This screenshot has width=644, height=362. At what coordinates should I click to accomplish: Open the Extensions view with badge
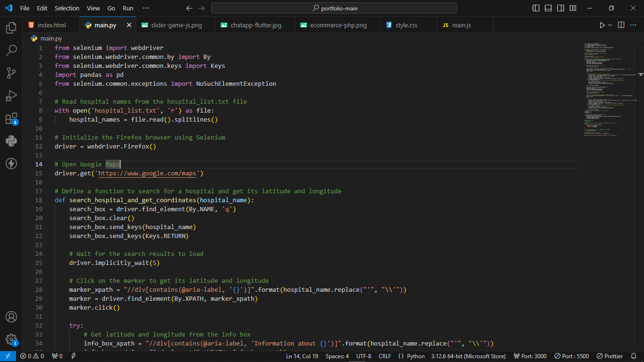11,118
